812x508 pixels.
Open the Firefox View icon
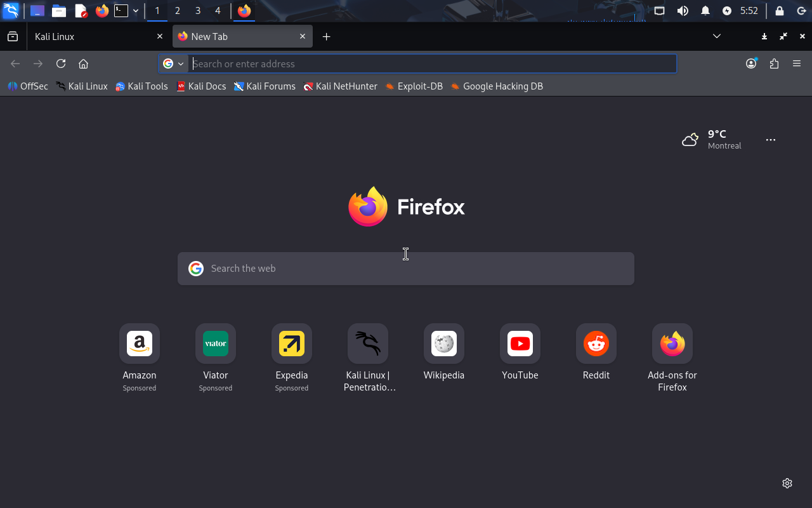[13, 37]
